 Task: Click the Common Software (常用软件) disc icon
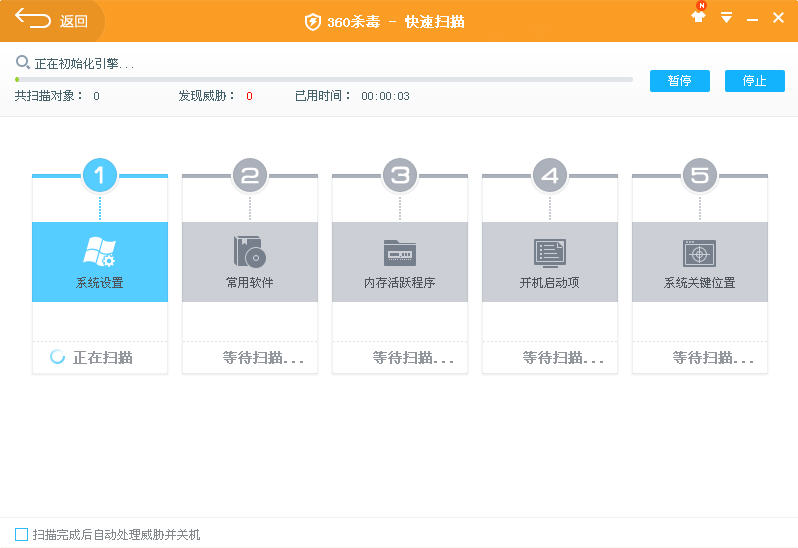[249, 252]
